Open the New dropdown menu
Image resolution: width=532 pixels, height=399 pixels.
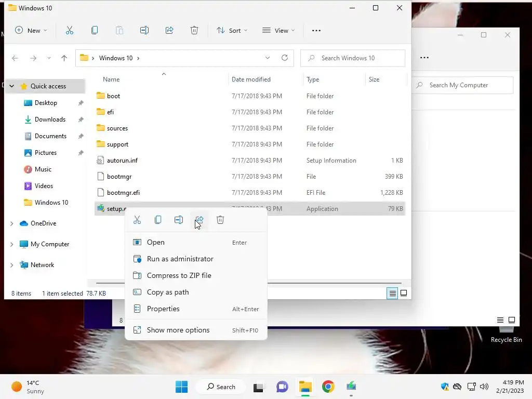coord(31,31)
